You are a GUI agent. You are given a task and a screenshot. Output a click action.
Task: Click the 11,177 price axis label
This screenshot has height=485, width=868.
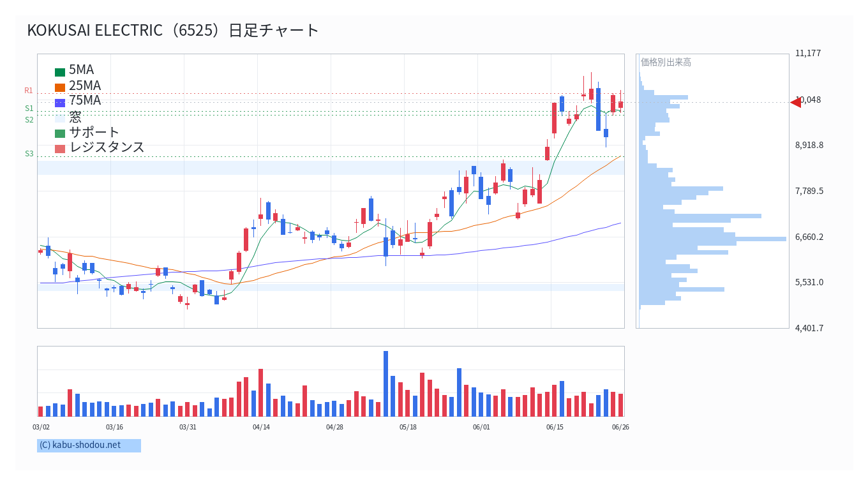(808, 53)
